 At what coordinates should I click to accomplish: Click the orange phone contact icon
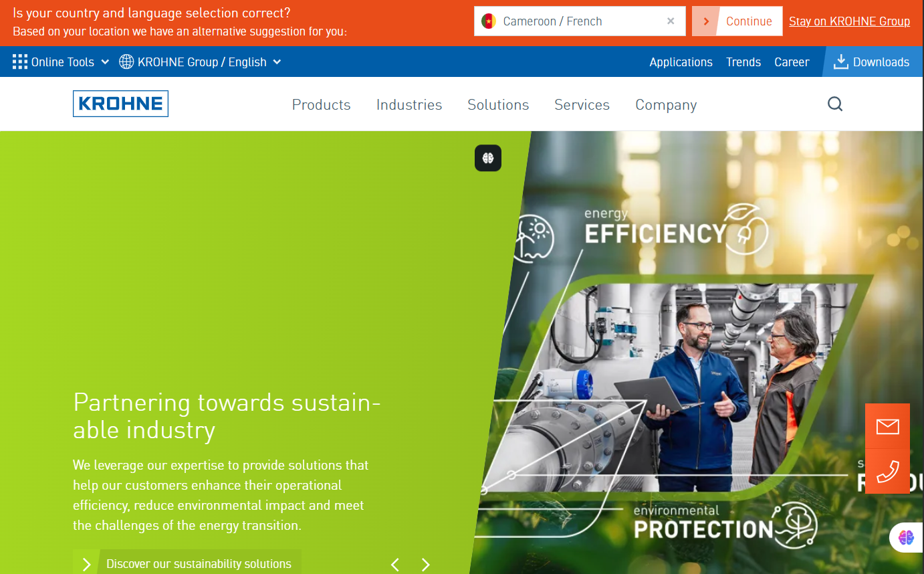tap(887, 471)
